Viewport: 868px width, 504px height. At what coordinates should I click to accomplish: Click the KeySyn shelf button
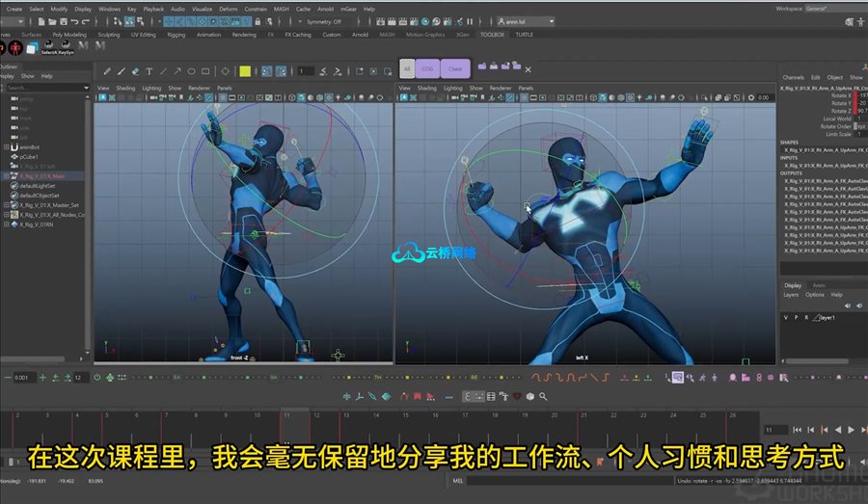coord(68,47)
